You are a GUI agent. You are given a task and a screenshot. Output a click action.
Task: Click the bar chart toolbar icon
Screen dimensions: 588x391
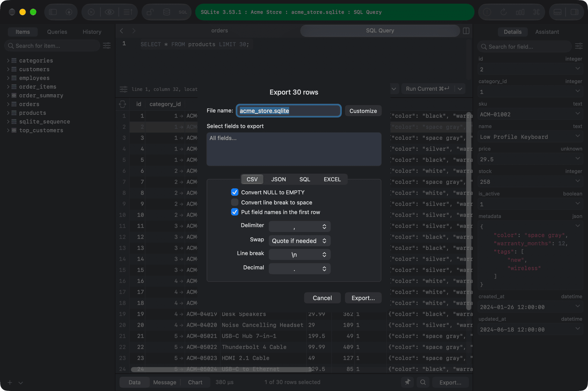520,12
